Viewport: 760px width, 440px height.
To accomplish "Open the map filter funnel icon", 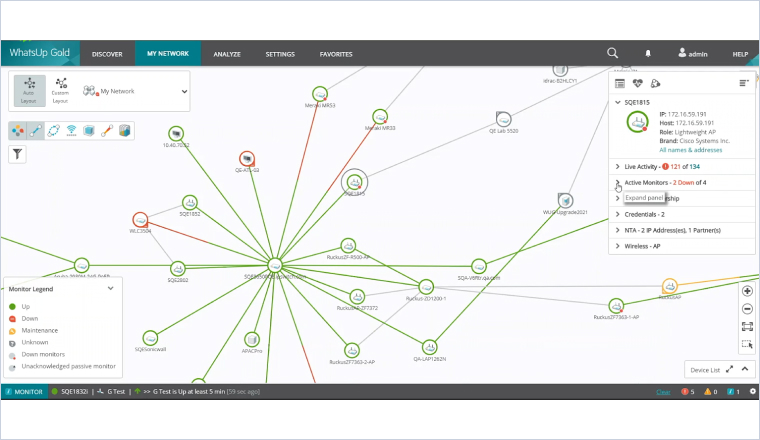I will pos(18,154).
